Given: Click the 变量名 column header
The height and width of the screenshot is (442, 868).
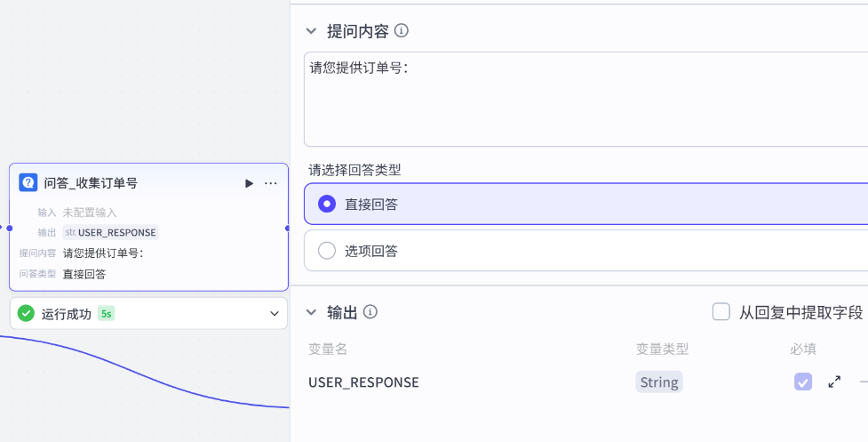Looking at the screenshot, I should coord(328,349).
